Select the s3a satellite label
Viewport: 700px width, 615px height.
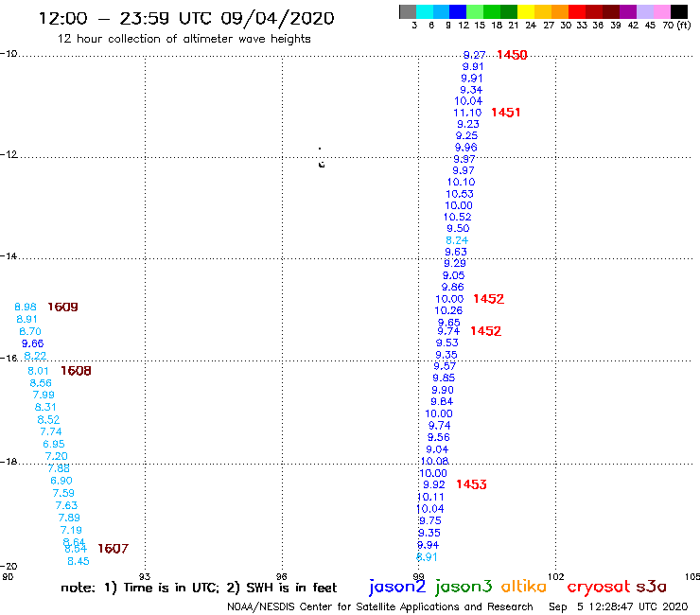coord(651,587)
